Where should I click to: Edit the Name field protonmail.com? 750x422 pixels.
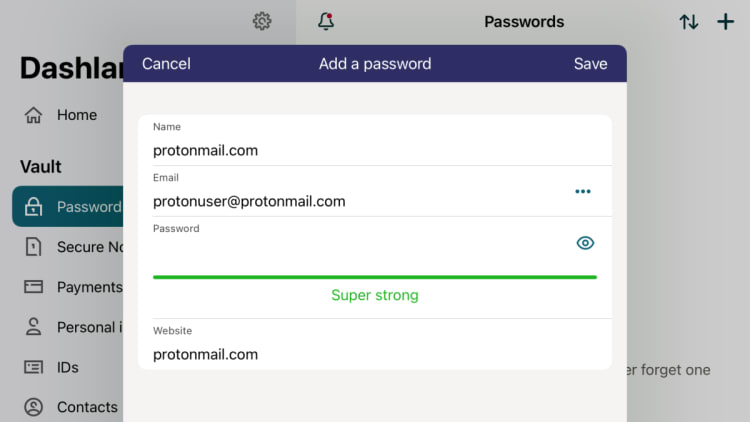360,151
